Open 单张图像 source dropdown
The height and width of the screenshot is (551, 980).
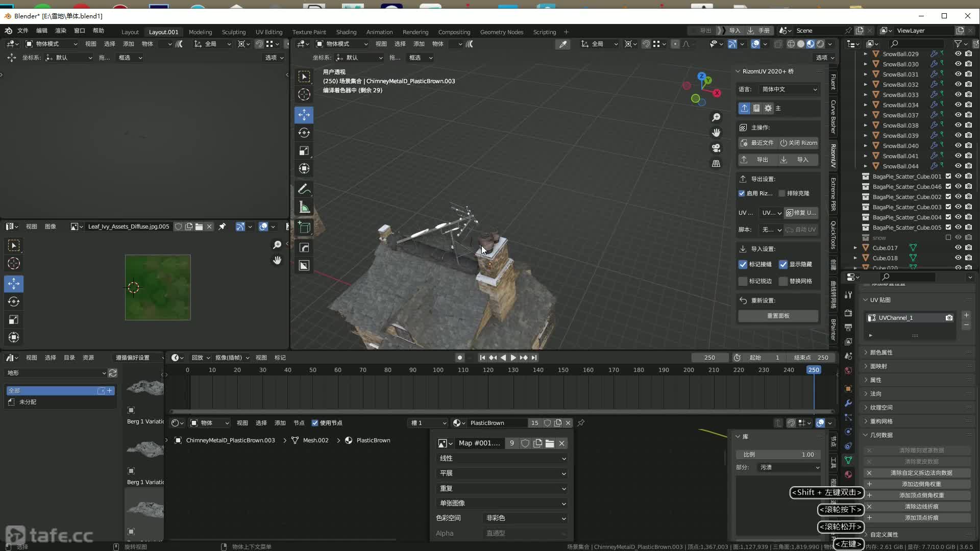(503, 504)
